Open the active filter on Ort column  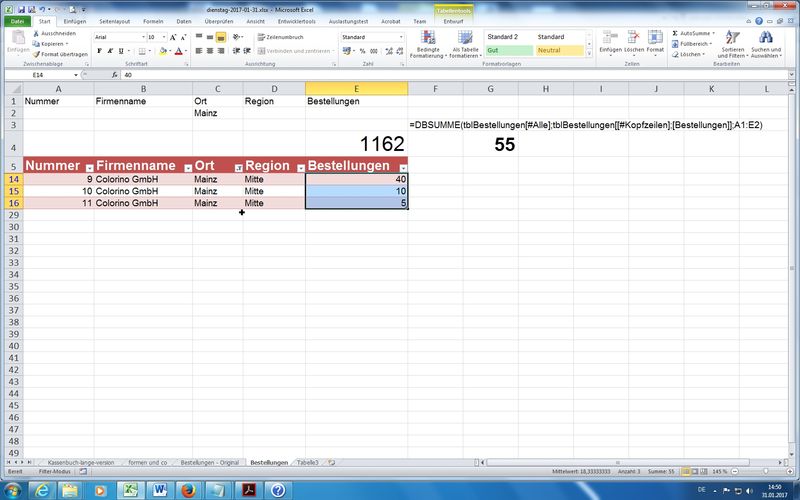238,168
